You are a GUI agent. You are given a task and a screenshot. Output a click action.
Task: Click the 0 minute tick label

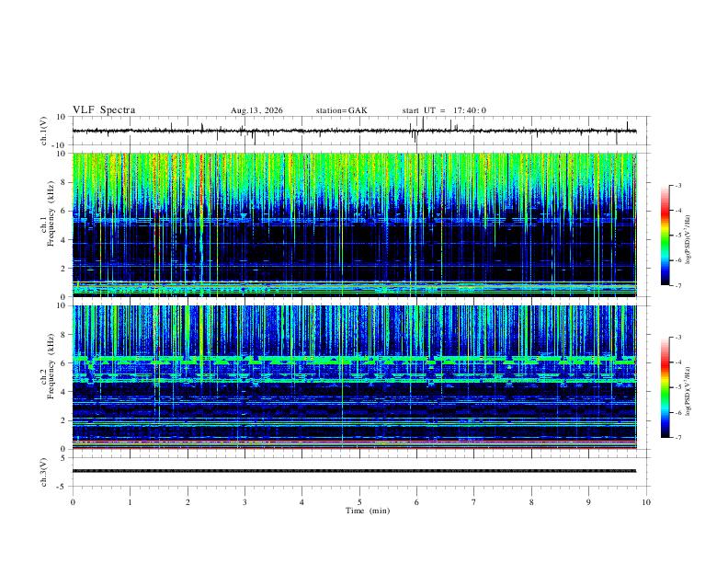tap(73, 502)
